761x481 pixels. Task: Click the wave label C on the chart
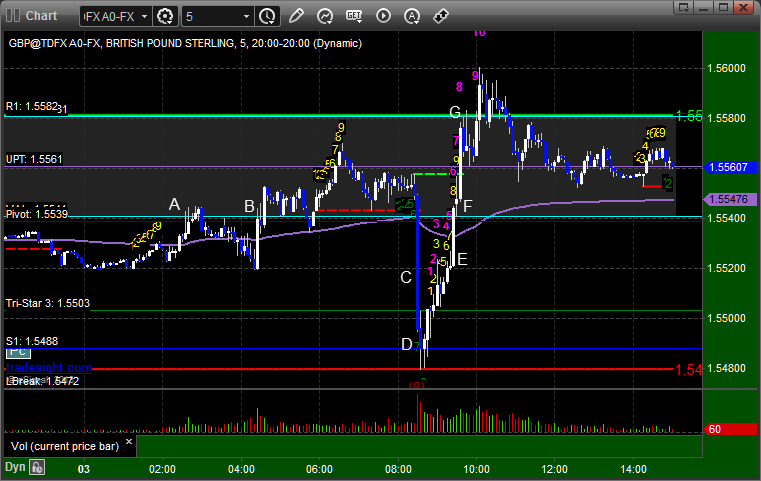406,278
